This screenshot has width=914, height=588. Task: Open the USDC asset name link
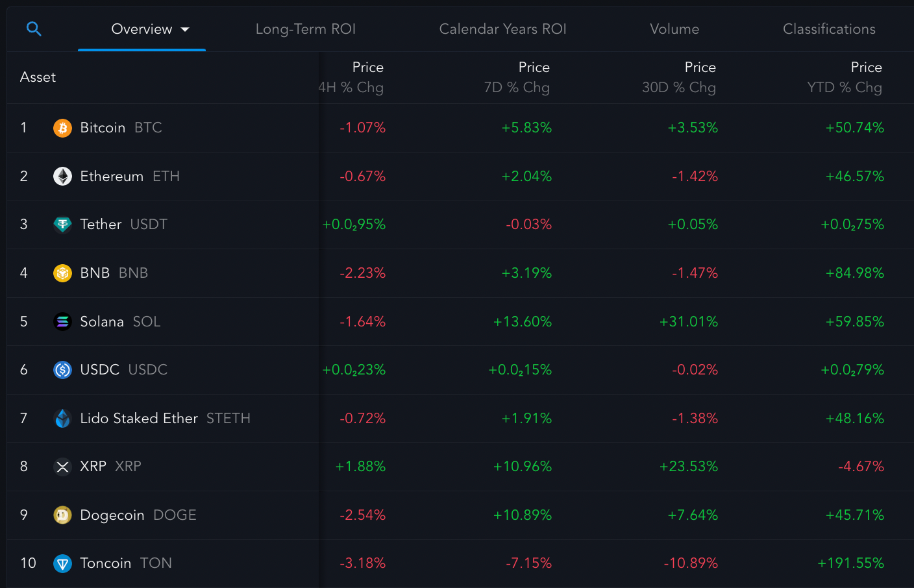pyautogui.click(x=99, y=370)
